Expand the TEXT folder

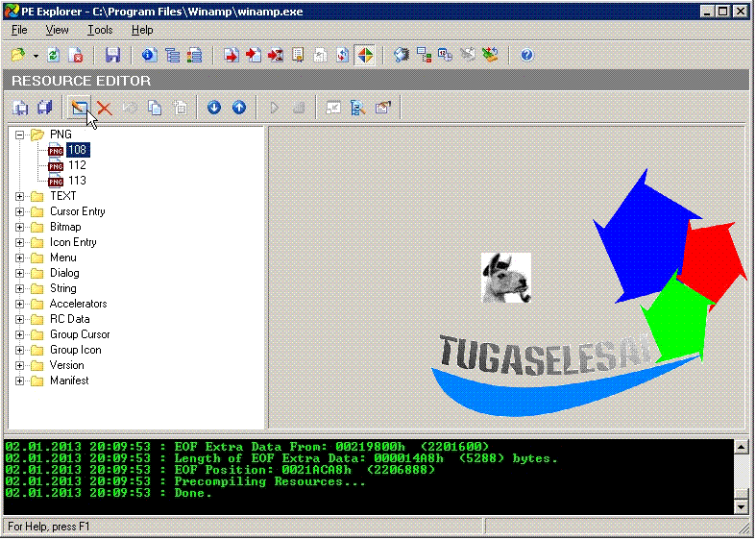20,196
